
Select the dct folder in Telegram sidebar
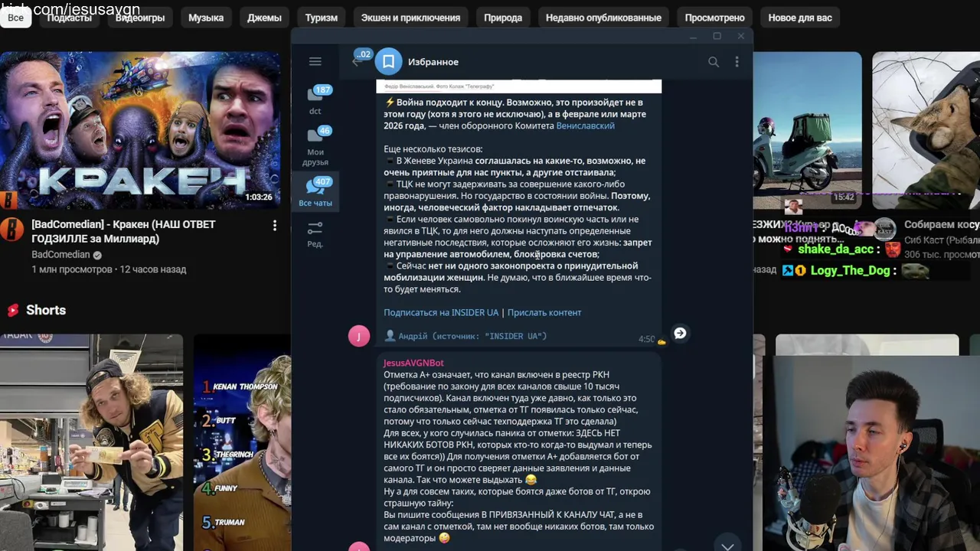[x=315, y=99]
